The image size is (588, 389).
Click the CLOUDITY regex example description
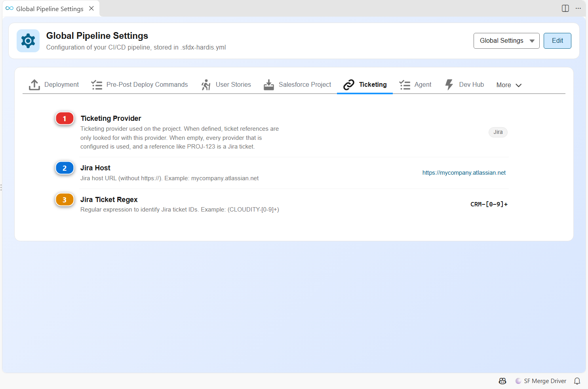point(180,210)
